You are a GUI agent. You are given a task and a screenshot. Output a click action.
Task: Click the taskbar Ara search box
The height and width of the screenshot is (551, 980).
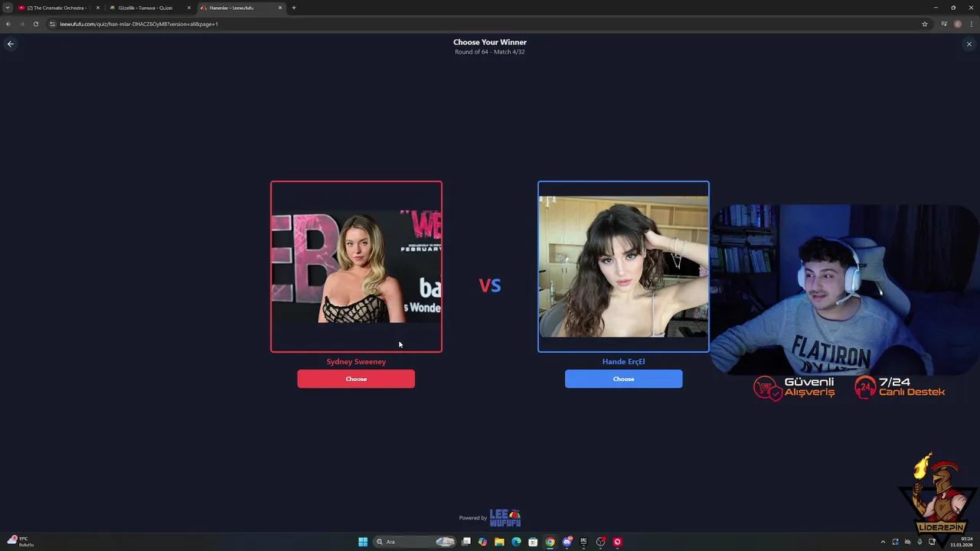pyautogui.click(x=414, y=542)
